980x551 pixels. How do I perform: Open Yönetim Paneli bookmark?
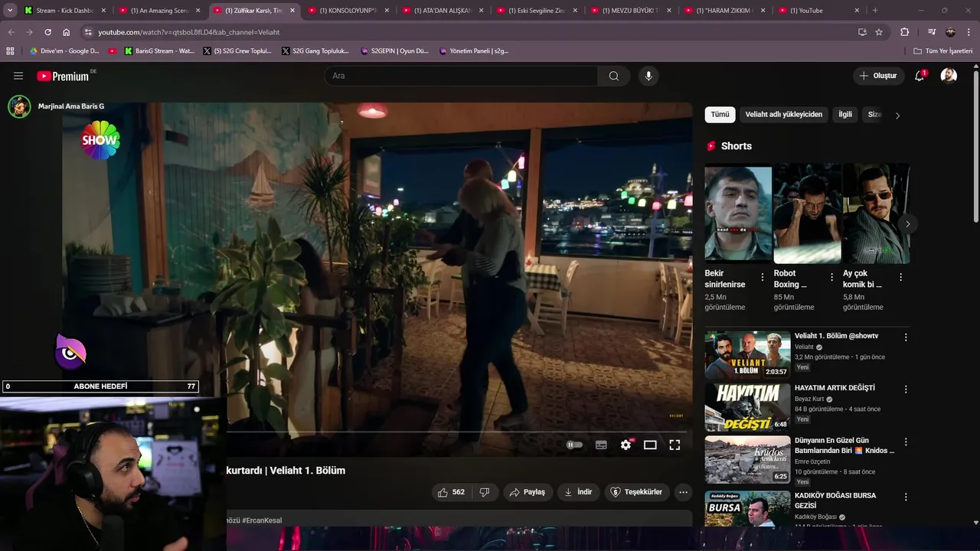point(474,51)
